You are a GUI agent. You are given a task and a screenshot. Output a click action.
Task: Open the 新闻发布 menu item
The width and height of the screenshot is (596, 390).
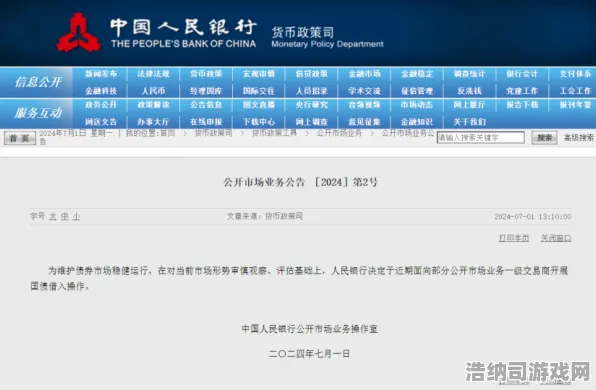(101, 74)
